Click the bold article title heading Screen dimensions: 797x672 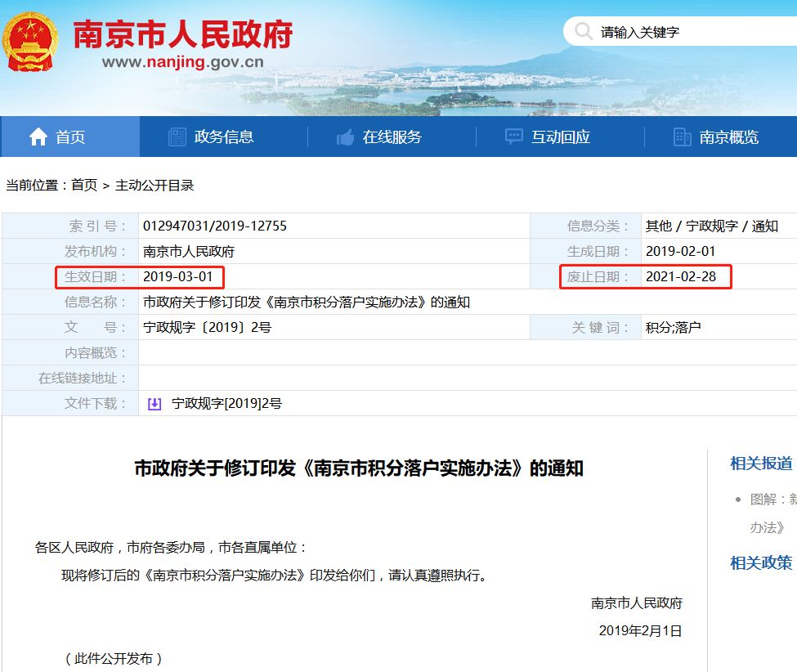pos(359,468)
